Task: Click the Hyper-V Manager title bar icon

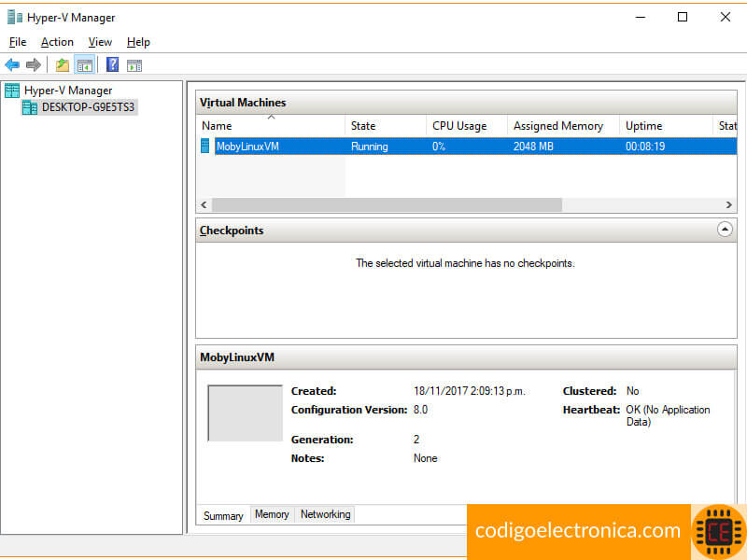Action: (14, 18)
